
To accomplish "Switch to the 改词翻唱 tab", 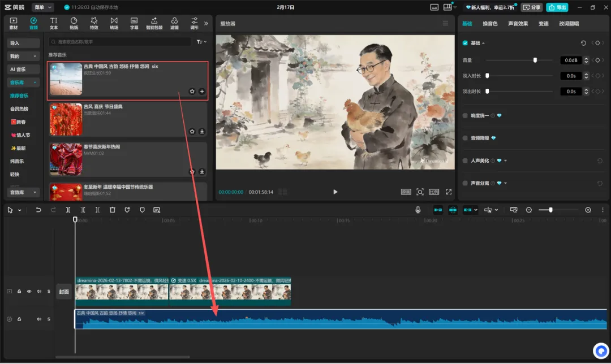I will point(569,24).
